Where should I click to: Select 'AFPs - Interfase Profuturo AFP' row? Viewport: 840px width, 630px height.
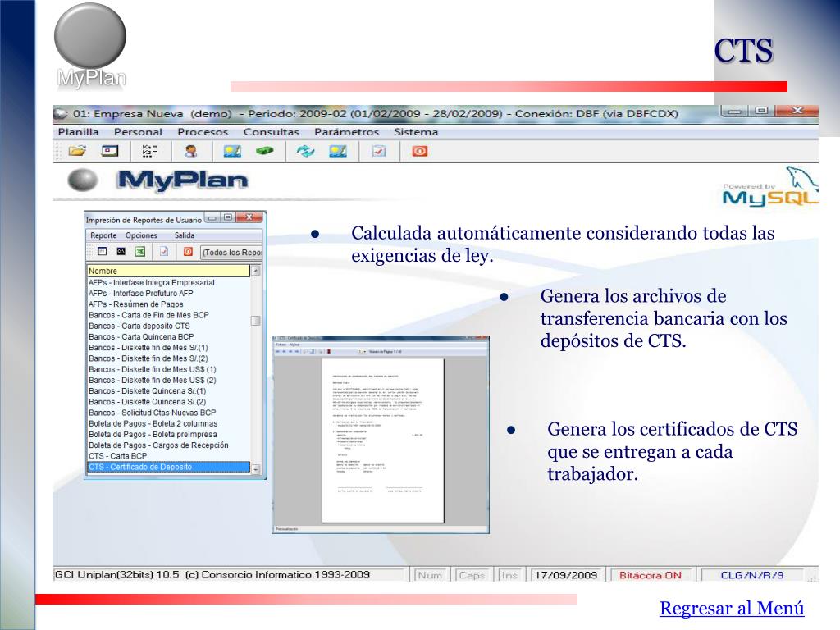tap(168, 293)
